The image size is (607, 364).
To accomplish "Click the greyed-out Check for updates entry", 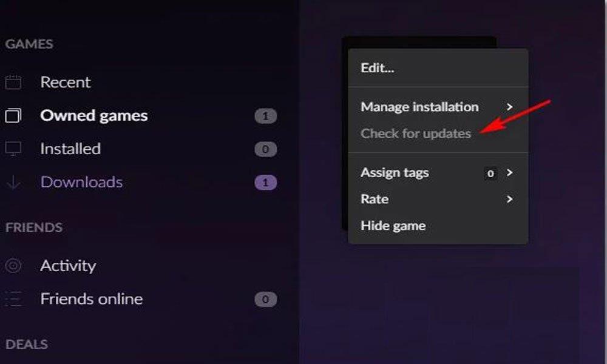I will [x=416, y=133].
